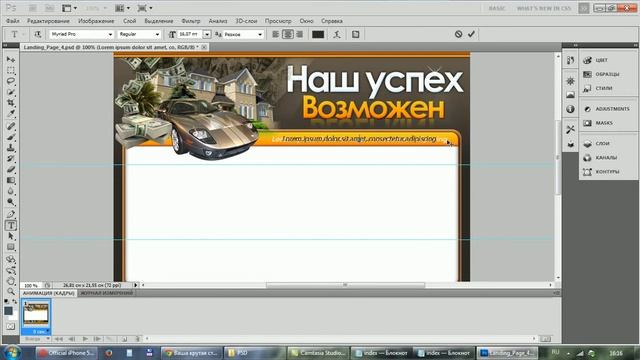
Task: Select the Healing Brush tool
Action: 11,127
